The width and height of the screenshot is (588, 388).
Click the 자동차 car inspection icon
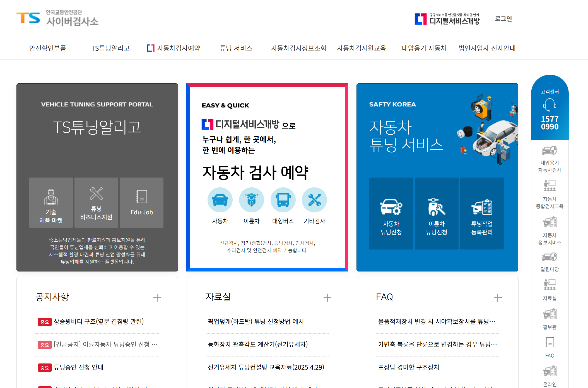(x=220, y=200)
